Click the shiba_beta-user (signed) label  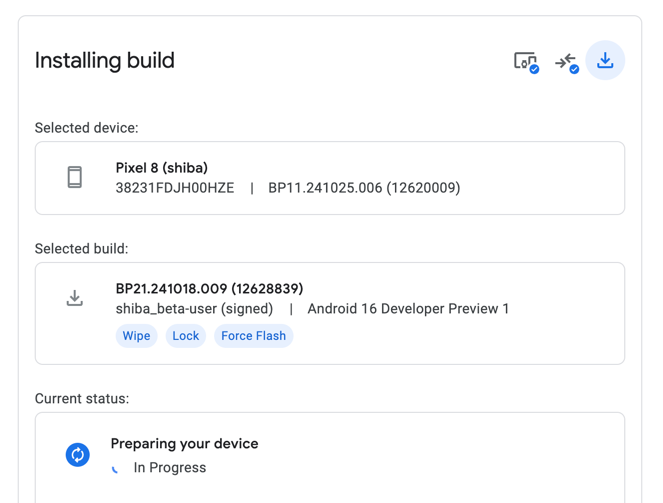click(x=194, y=309)
